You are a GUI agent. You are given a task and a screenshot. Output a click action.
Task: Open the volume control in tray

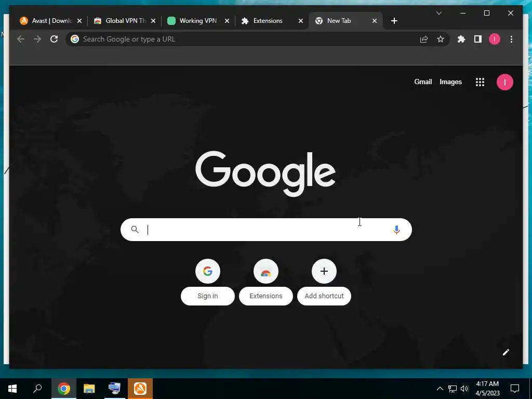[464, 389]
